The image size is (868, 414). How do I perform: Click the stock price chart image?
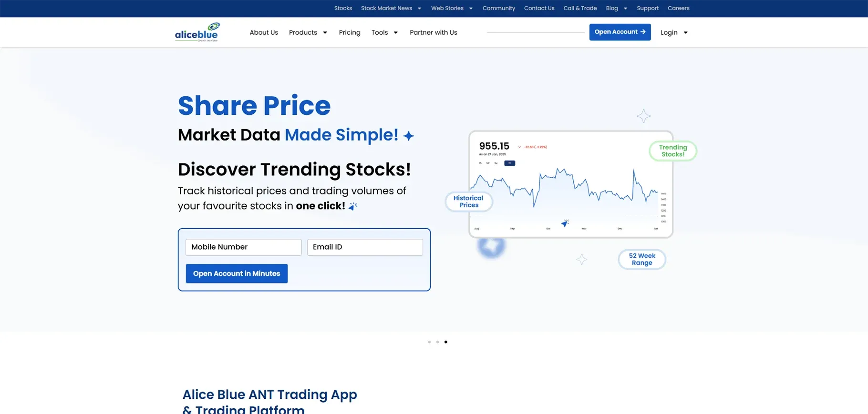click(x=571, y=184)
